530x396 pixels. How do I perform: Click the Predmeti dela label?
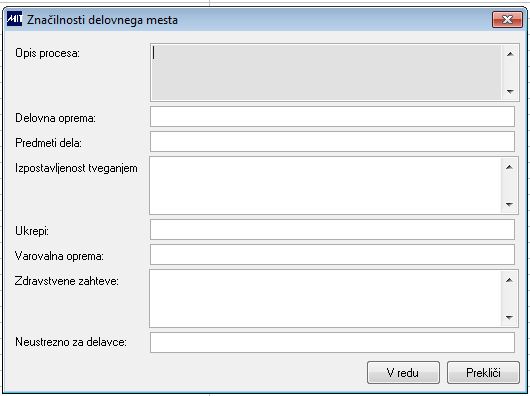(48, 143)
